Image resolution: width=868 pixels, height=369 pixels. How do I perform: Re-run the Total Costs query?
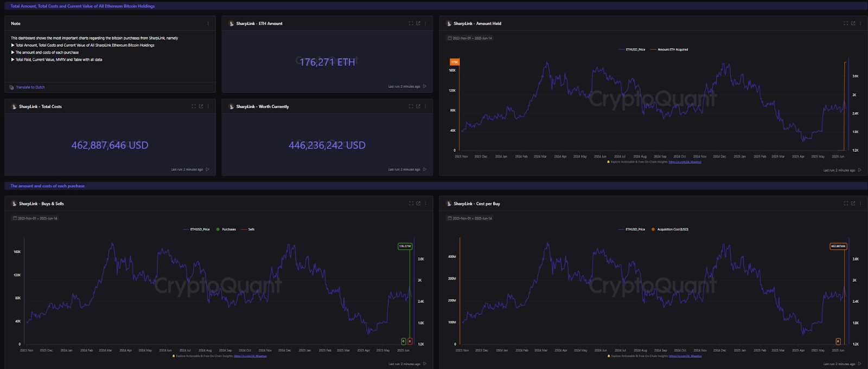pyautogui.click(x=207, y=169)
